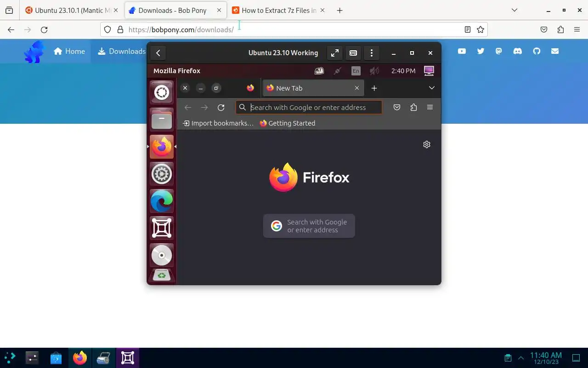588x368 pixels.
Task: Open keyboard shortcuts menu in VM header
Action: (353, 53)
